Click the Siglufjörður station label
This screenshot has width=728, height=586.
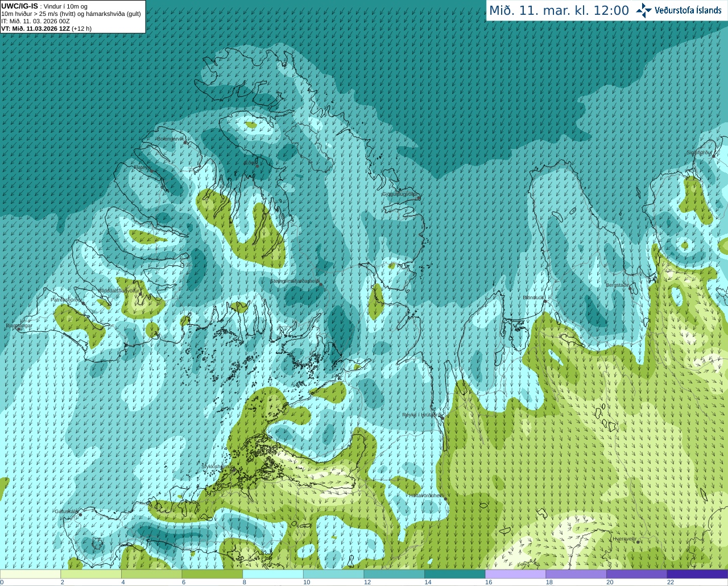point(699,152)
